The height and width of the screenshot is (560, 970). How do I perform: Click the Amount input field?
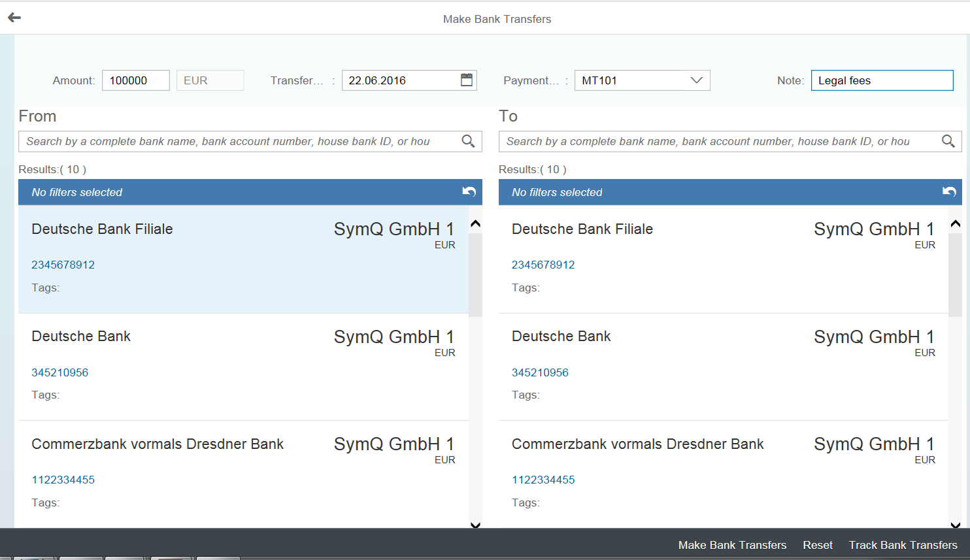pos(135,80)
